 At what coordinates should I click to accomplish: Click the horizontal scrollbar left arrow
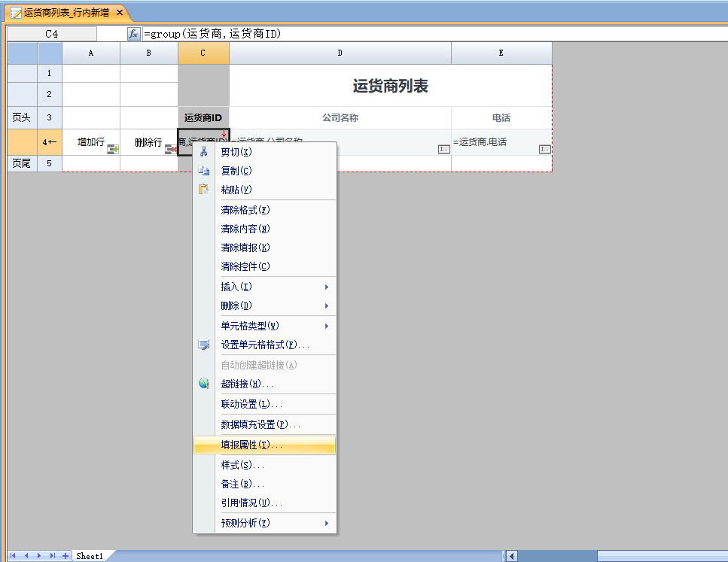pos(512,556)
